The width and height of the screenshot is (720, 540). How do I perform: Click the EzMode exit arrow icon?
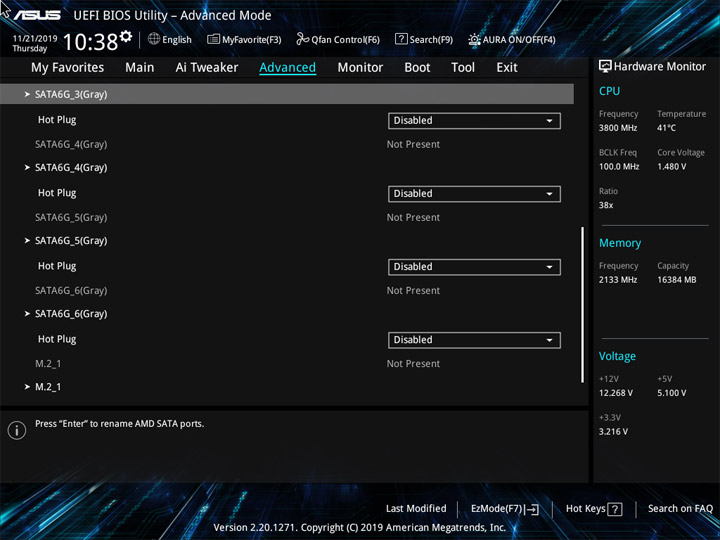point(532,509)
